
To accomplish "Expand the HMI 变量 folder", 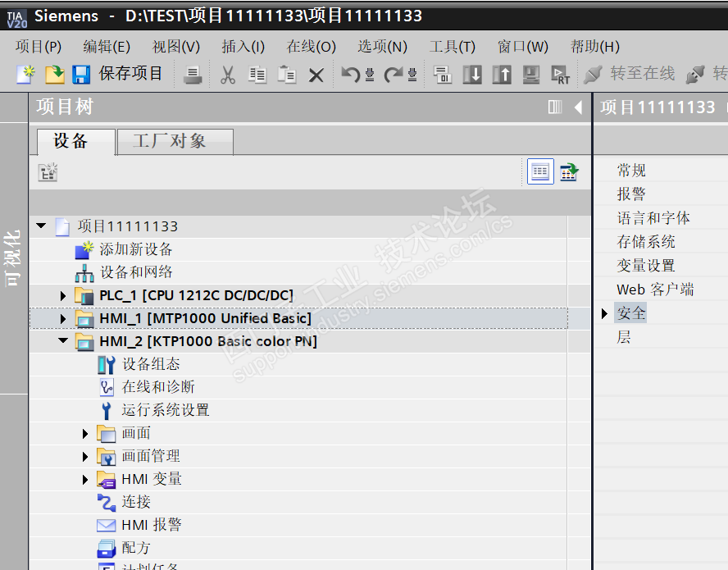I will pos(85,480).
